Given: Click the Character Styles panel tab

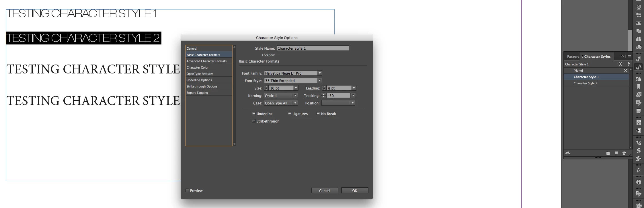Looking at the screenshot, I should coord(597,57).
